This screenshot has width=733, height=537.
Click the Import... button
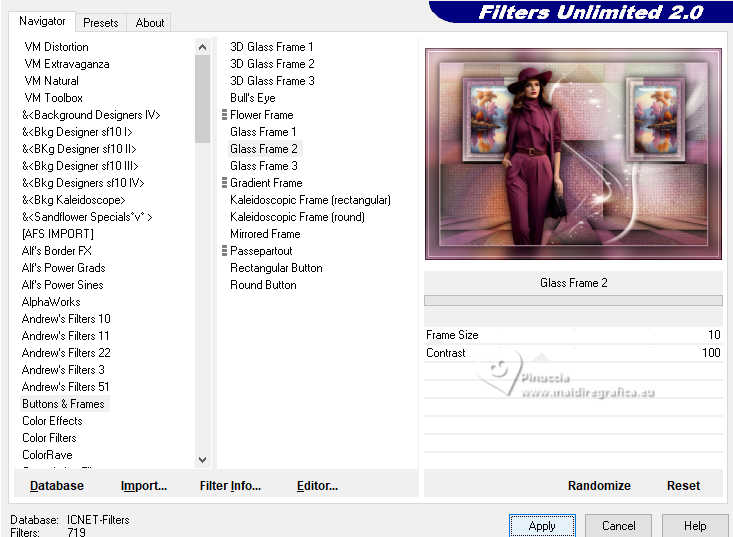(144, 486)
